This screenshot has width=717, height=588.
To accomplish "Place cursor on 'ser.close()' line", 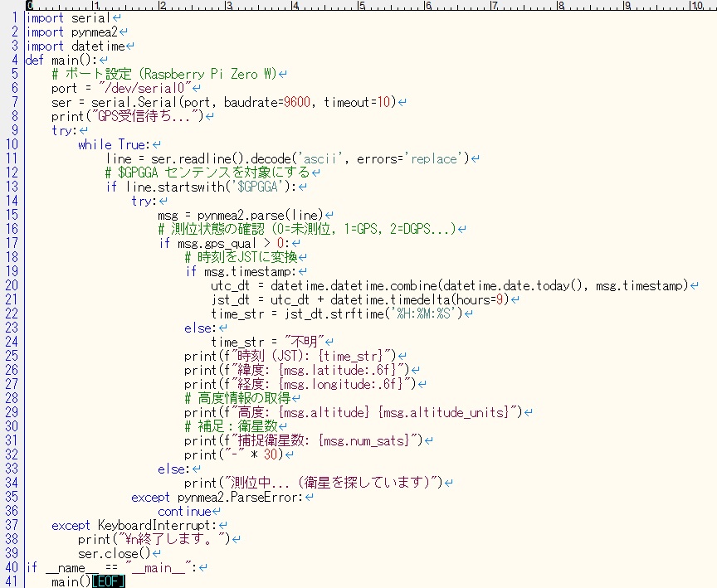I will pos(114,553).
